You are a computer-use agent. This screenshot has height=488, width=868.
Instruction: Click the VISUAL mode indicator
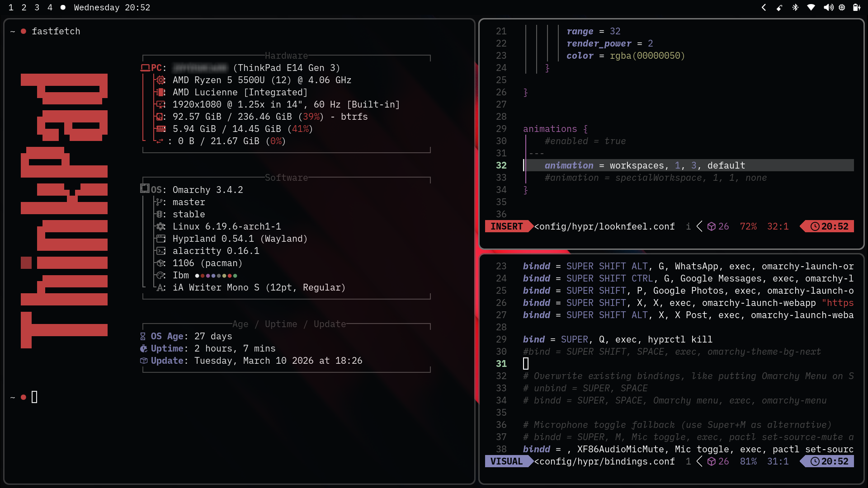(x=506, y=461)
